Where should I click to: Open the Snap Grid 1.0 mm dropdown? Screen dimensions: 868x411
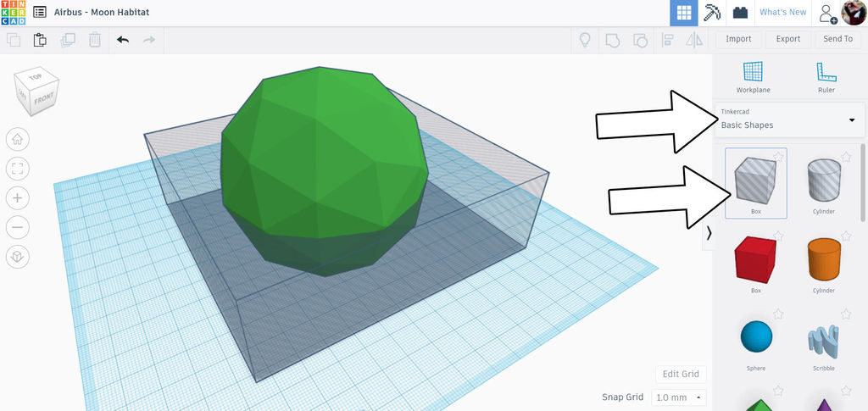pos(679,397)
